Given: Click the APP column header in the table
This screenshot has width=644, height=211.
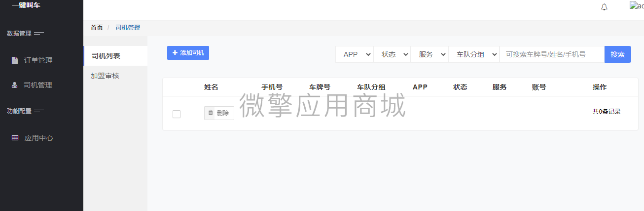Looking at the screenshot, I should [x=420, y=87].
